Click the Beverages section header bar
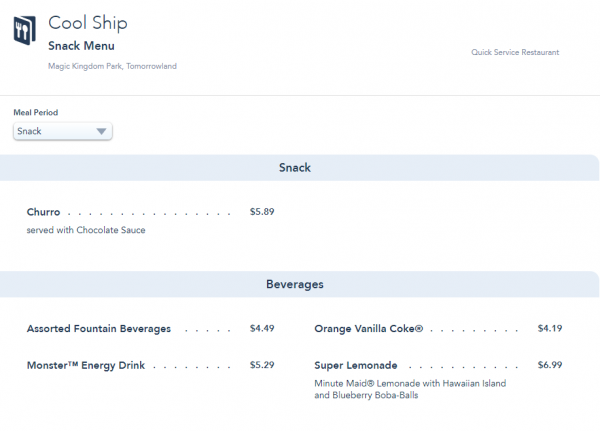The width and height of the screenshot is (600, 431). (x=295, y=284)
